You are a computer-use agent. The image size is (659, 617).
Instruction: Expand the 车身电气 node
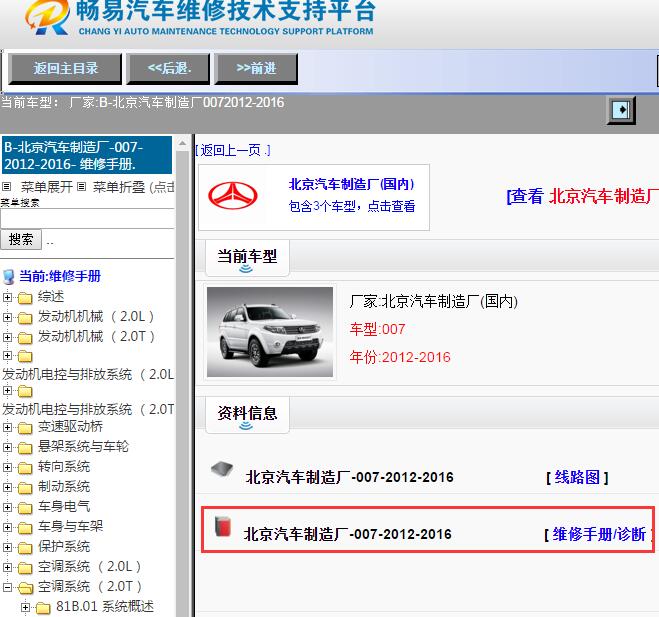pyautogui.click(x=7, y=507)
